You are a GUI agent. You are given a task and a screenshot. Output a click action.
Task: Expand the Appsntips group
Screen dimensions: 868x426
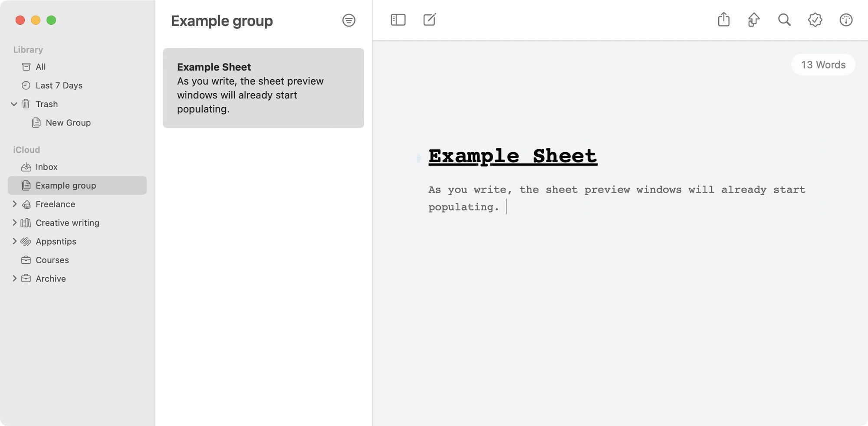click(x=14, y=241)
